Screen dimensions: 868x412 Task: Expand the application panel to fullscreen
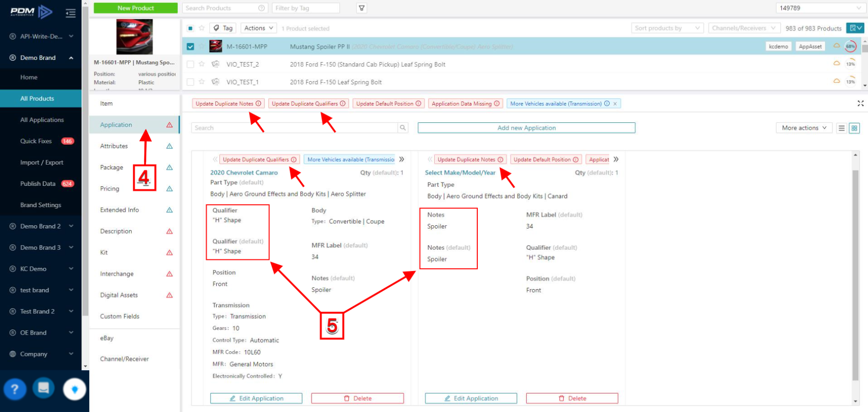pyautogui.click(x=860, y=103)
